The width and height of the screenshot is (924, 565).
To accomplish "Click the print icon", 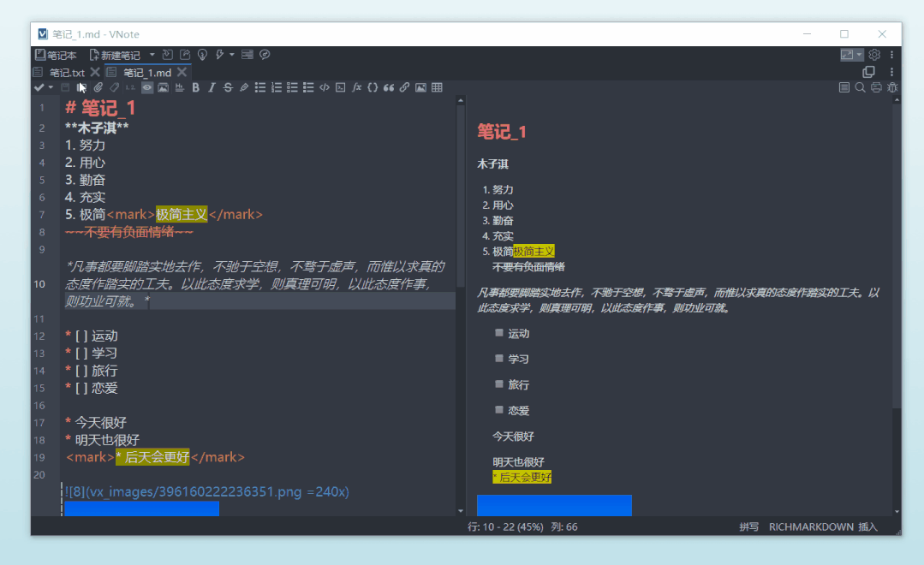I will 876,88.
